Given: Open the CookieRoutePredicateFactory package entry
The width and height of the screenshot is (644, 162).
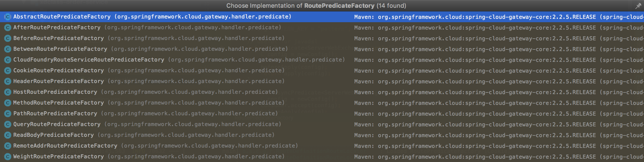Looking at the screenshot, I should tap(196, 71).
